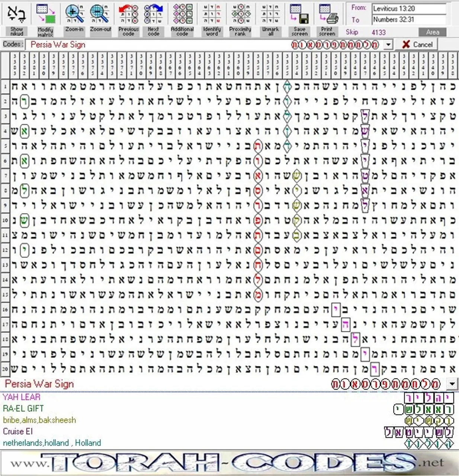Save the screen to disk
This screenshot has width=459, height=476.
coord(299,13)
